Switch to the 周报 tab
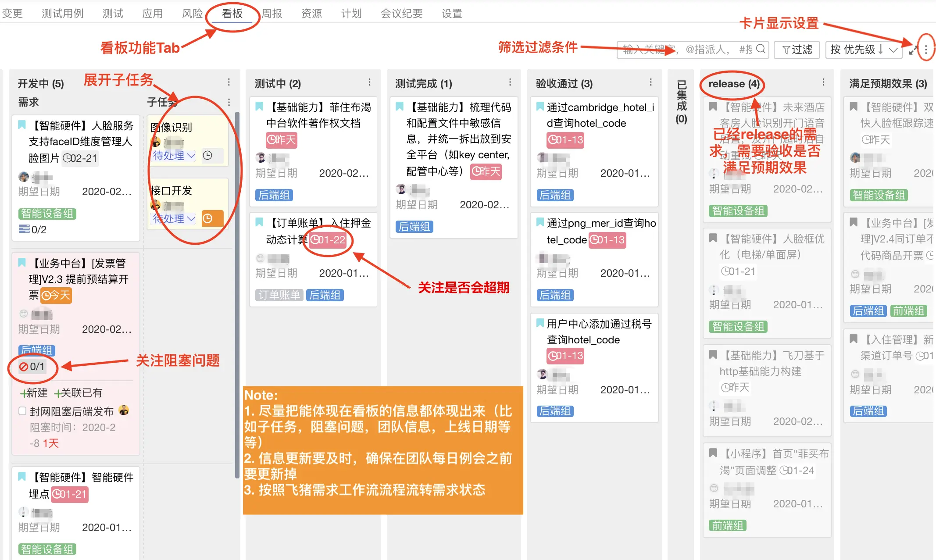 point(272,14)
